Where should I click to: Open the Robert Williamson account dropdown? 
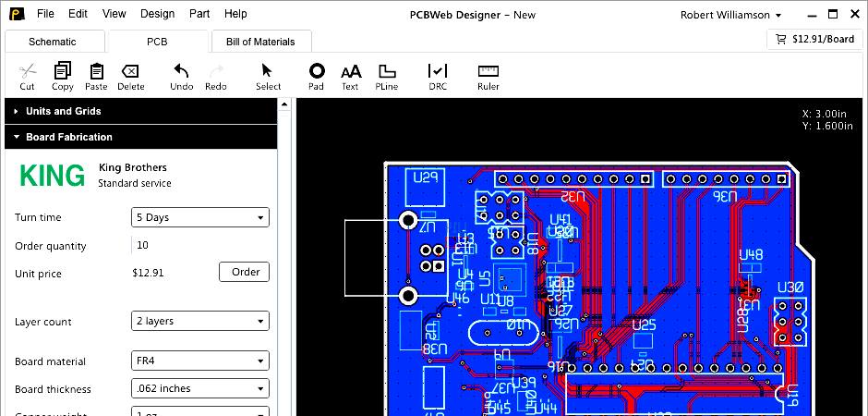click(730, 15)
